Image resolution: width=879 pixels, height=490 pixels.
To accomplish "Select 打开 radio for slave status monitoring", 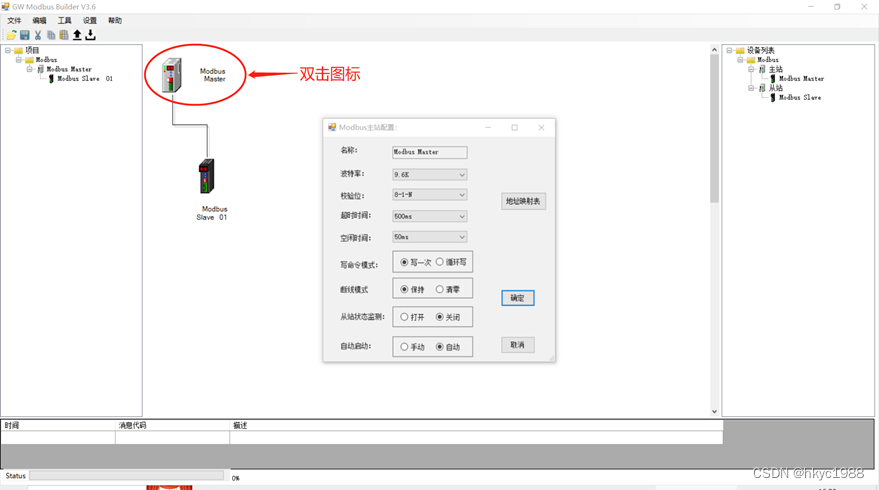I will tap(404, 317).
